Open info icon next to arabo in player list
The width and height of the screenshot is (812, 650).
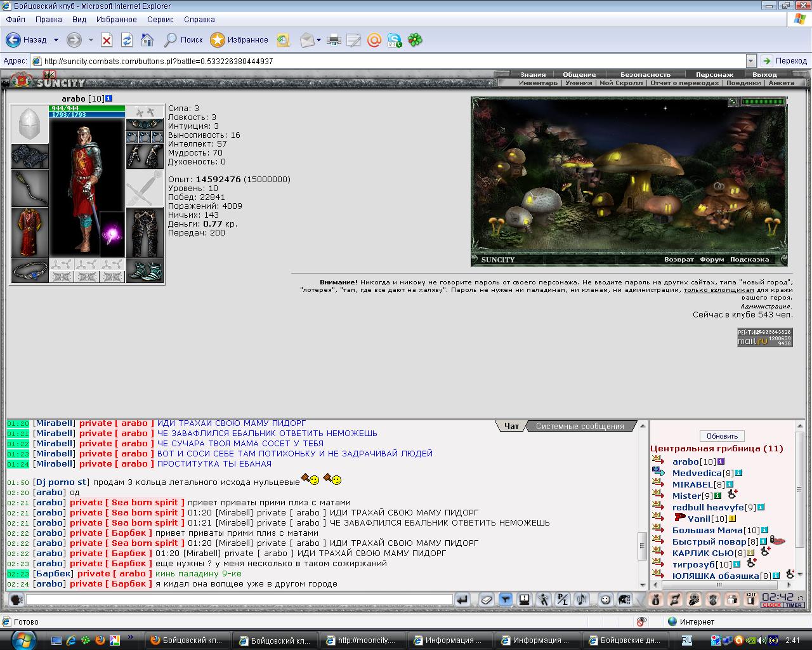point(721,461)
